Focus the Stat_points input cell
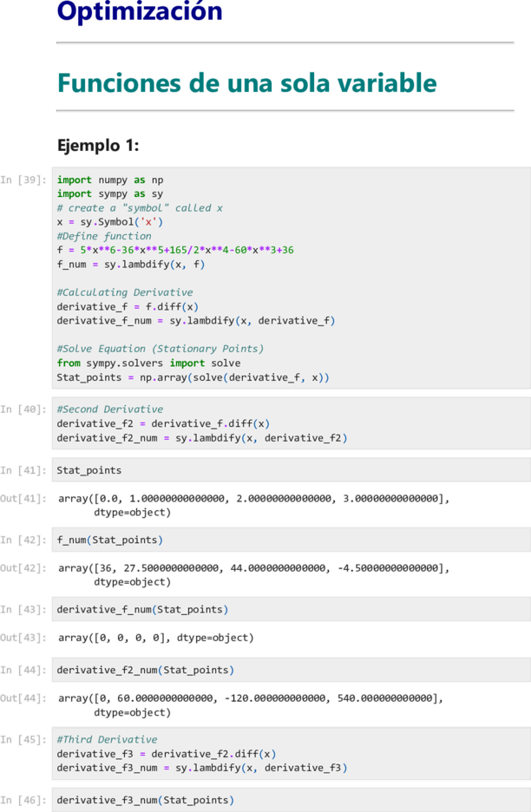This screenshot has width=531, height=812. (292, 470)
